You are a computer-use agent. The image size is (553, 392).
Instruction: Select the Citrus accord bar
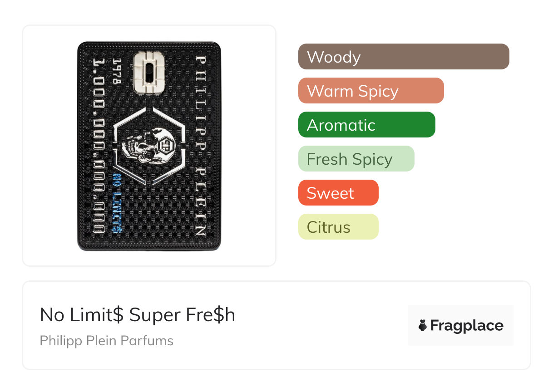pyautogui.click(x=338, y=227)
